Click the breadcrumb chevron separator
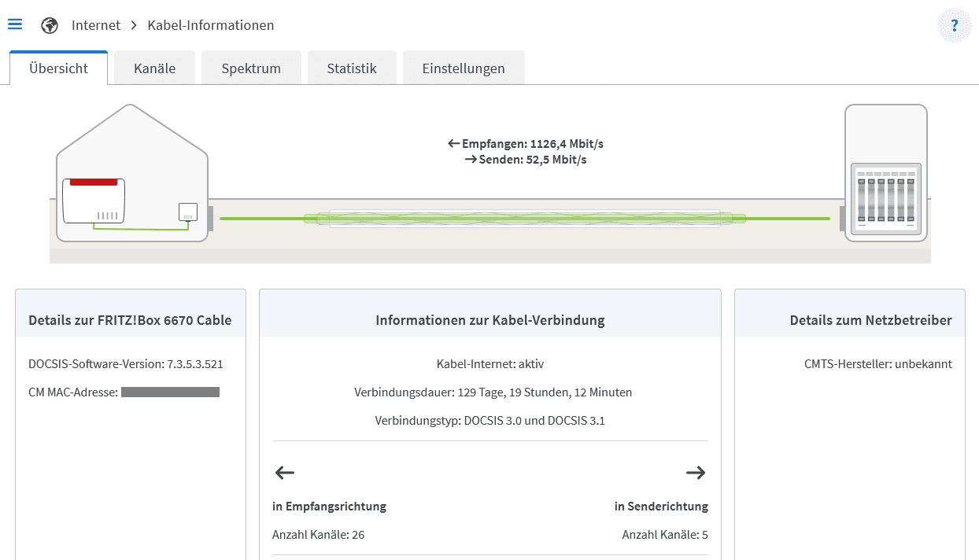This screenshot has width=979, height=560. click(134, 25)
